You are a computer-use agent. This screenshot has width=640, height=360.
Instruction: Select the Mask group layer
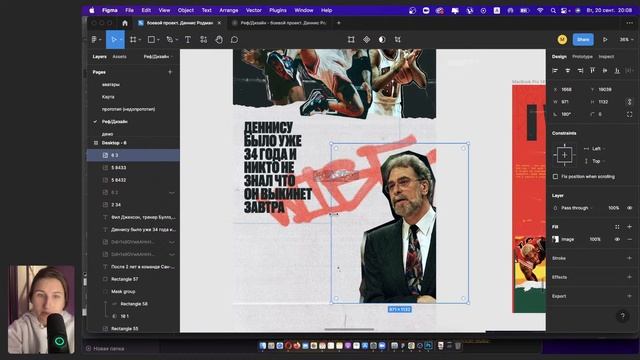click(123, 291)
